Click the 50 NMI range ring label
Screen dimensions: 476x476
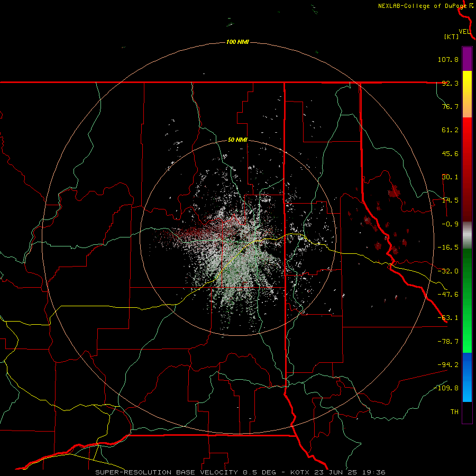pyautogui.click(x=237, y=140)
